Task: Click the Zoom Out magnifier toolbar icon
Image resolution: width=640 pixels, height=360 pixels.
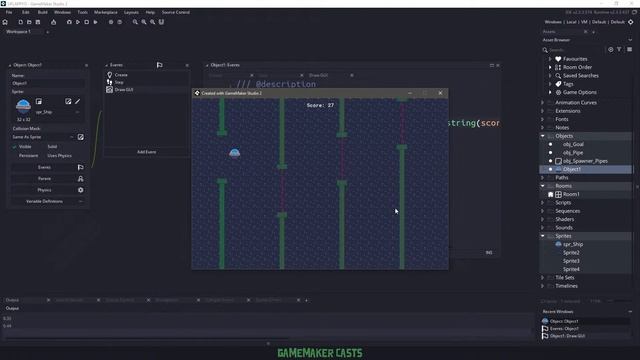Action: [x=135, y=22]
